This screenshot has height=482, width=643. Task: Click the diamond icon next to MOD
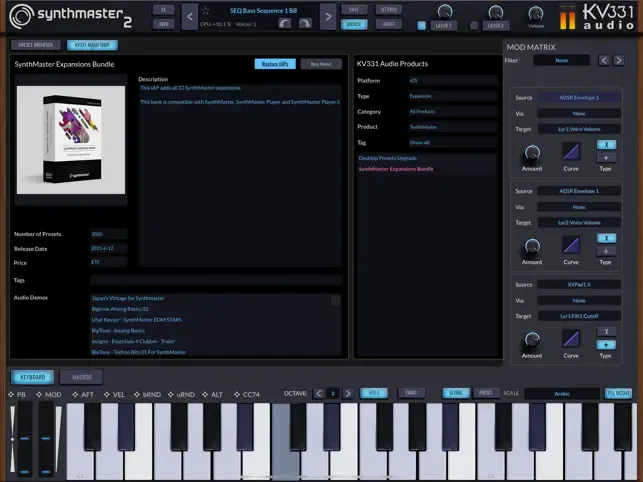39,394
